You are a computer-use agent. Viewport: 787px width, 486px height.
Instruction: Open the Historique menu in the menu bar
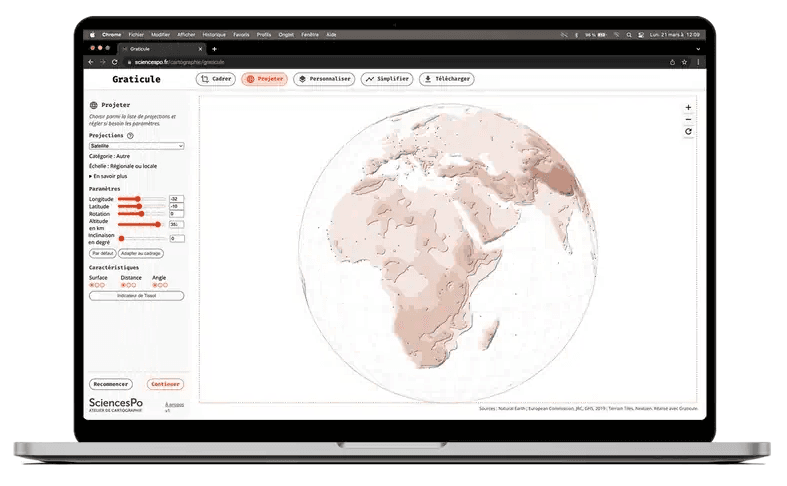click(x=214, y=34)
